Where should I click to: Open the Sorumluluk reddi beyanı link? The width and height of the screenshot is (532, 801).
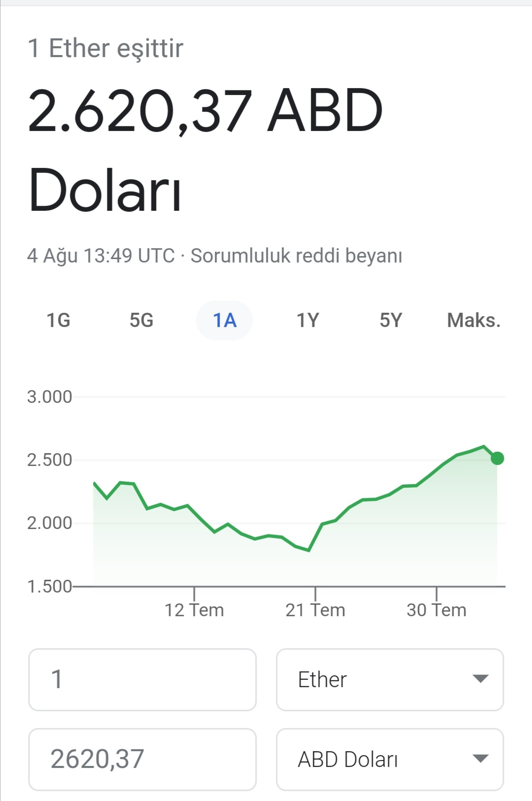[296, 256]
